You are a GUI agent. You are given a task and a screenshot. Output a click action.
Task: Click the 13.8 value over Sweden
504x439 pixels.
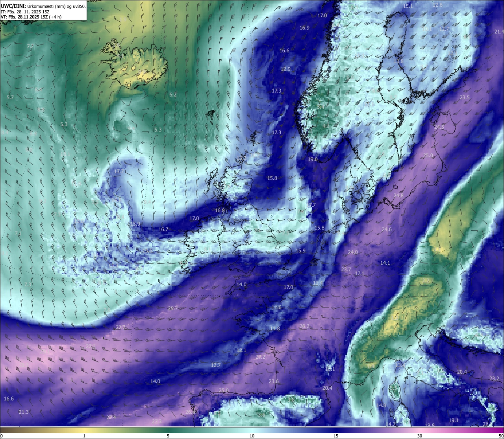pyautogui.click(x=398, y=61)
